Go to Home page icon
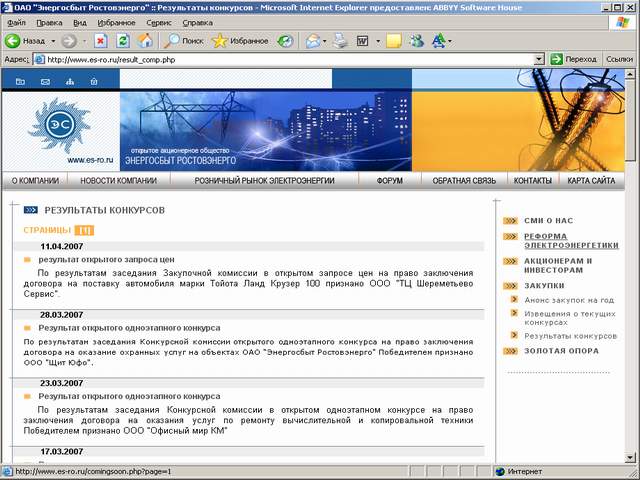The image size is (640, 480). tap(145, 41)
